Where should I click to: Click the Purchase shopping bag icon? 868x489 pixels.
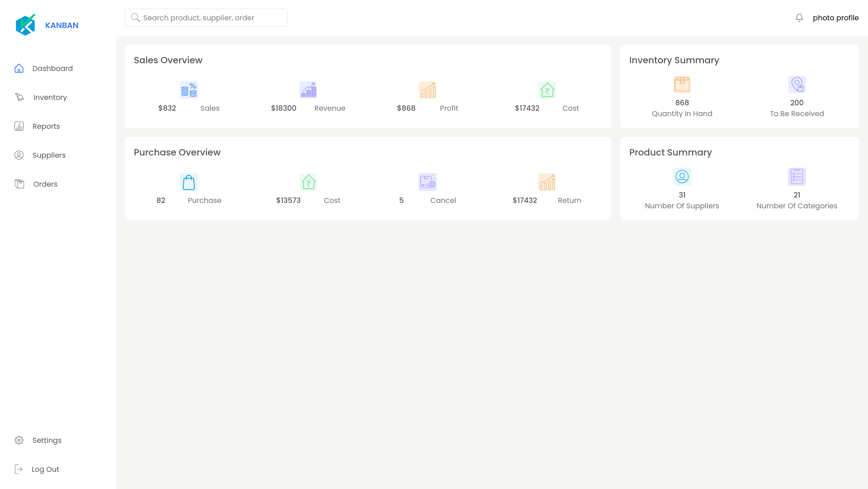[x=189, y=182]
